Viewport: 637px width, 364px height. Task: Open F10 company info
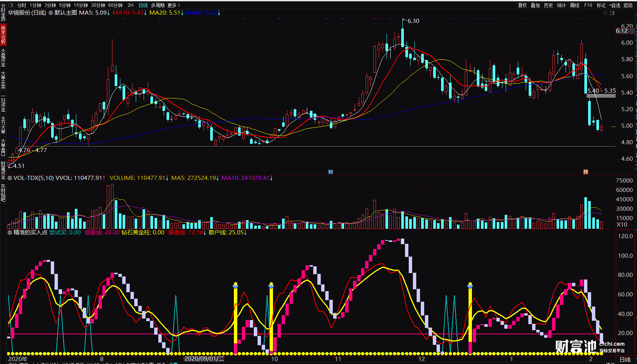coord(588,5)
